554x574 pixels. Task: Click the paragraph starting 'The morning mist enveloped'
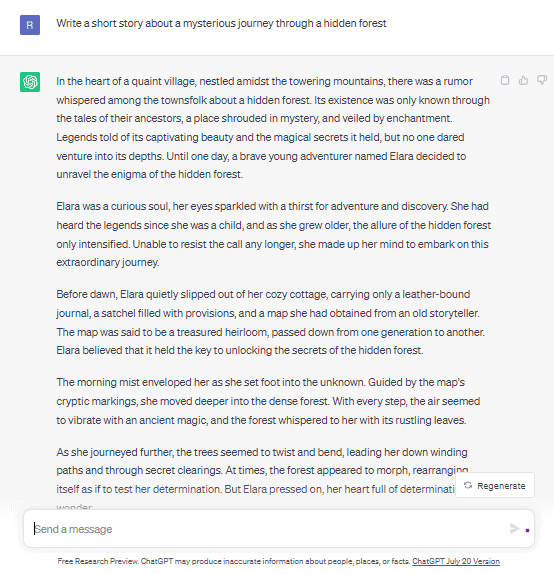268,401
